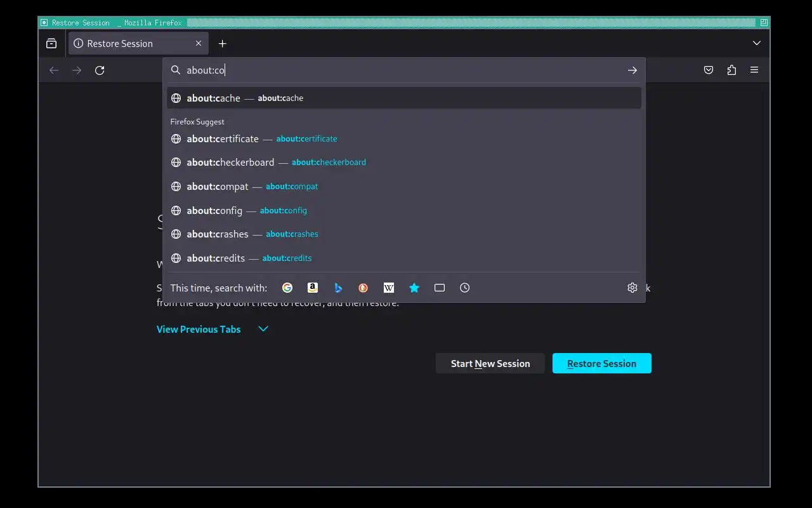Open the list all tabs chevron
The width and height of the screenshot is (812, 508).
pyautogui.click(x=757, y=43)
